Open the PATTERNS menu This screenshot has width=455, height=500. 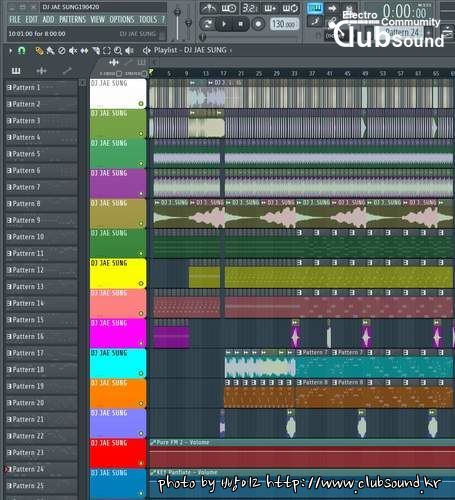click(72, 20)
